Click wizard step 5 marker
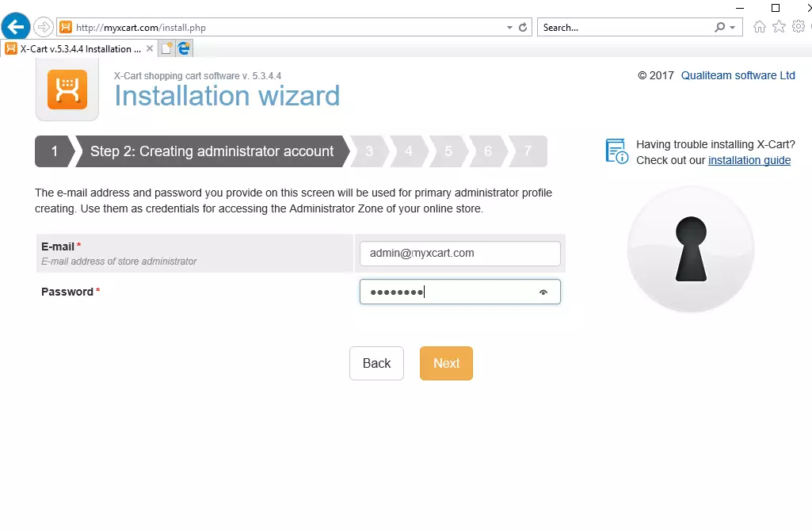The height and width of the screenshot is (531, 812). point(448,151)
